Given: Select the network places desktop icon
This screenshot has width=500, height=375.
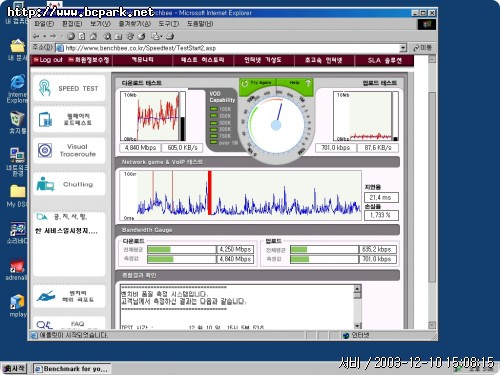Looking at the screenshot, I should 17,161.
